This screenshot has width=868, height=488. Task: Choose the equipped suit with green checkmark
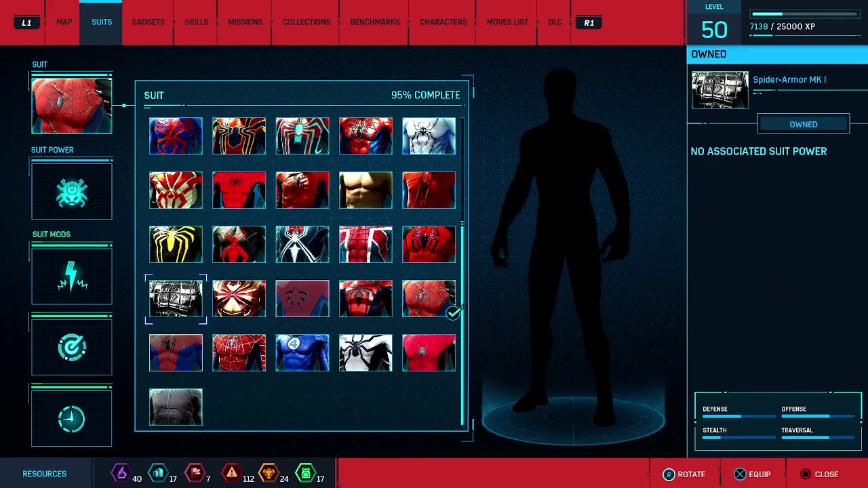tap(429, 298)
